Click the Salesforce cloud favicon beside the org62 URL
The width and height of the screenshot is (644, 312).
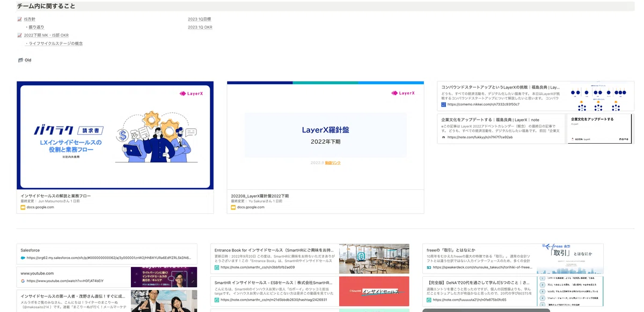pos(23,258)
